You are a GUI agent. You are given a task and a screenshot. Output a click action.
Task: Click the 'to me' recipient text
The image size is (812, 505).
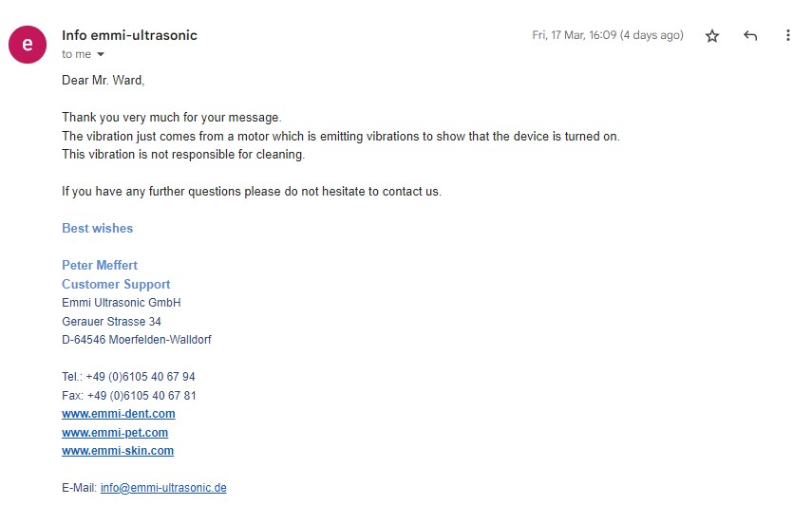76,54
